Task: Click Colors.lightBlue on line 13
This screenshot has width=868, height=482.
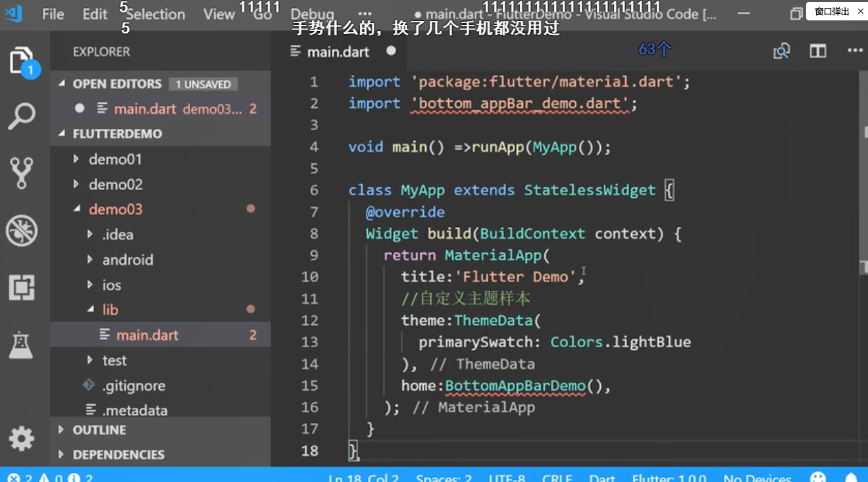Action: [621, 342]
